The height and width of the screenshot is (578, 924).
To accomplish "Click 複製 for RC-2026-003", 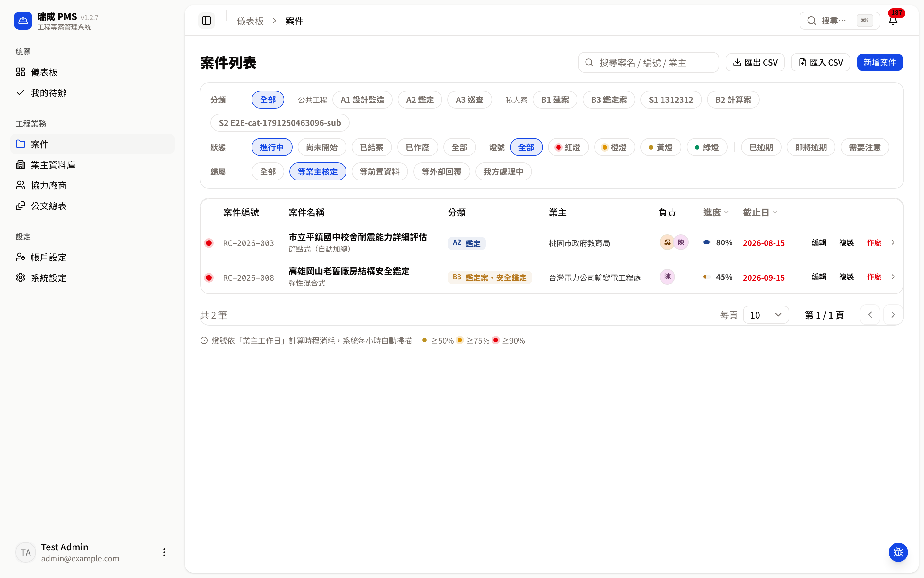I will [x=846, y=242].
